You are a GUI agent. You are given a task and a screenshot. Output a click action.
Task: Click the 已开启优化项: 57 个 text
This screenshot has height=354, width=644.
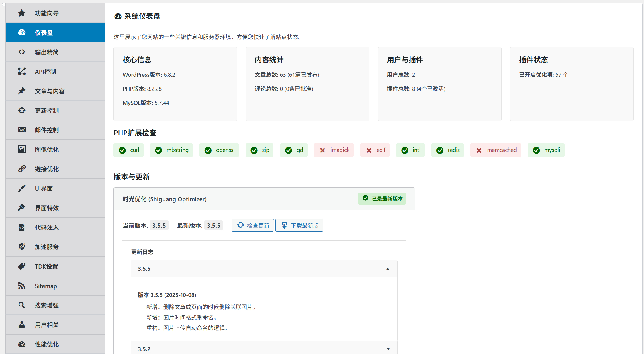pos(544,75)
